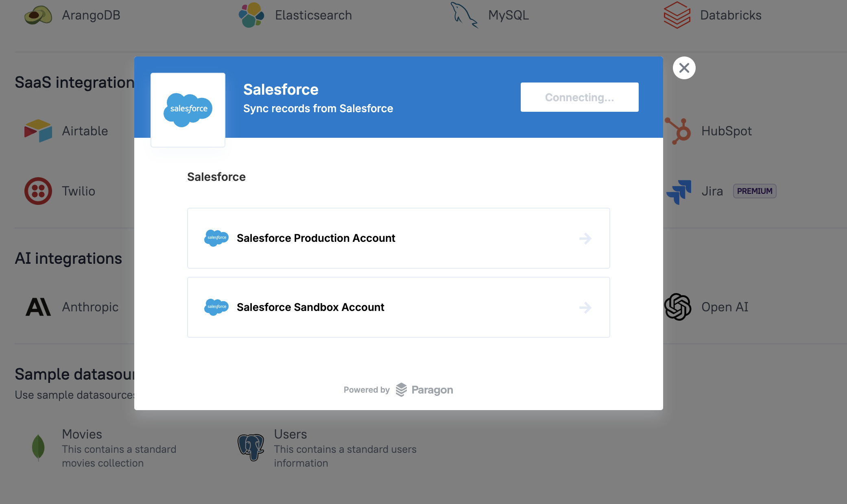Dismiss the Salesforce dialog with the X
The image size is (847, 504).
(684, 68)
